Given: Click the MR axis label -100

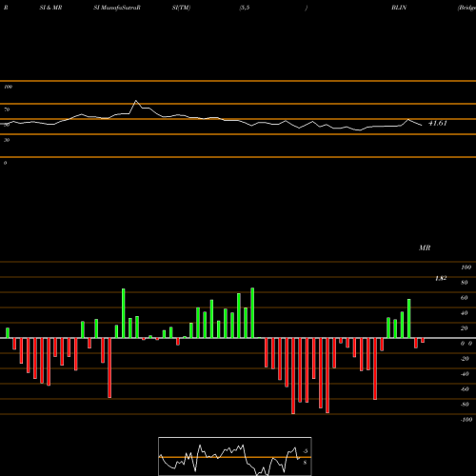Looking at the screenshot, I should pyautogui.click(x=466, y=420).
